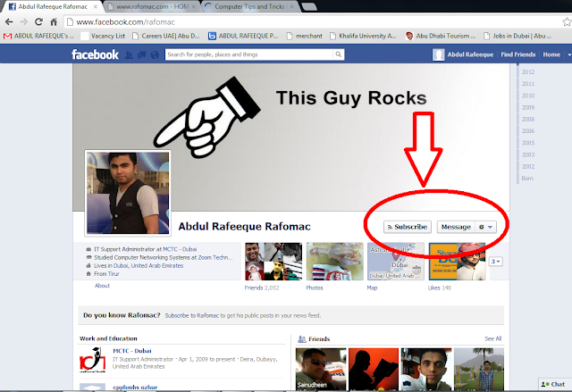Open the Careers UAE Abu D... bookmark
Image resolution: width=572 pixels, height=392 pixels.
pos(166,36)
